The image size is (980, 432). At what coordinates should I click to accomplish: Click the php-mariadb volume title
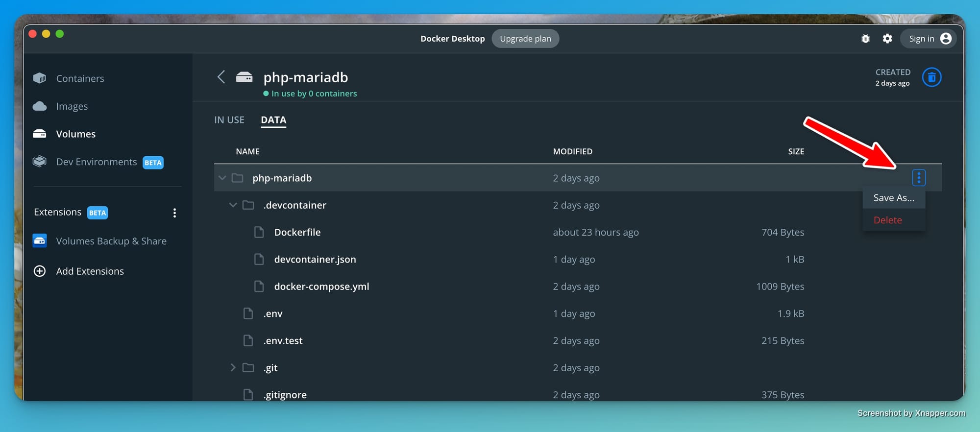(306, 77)
